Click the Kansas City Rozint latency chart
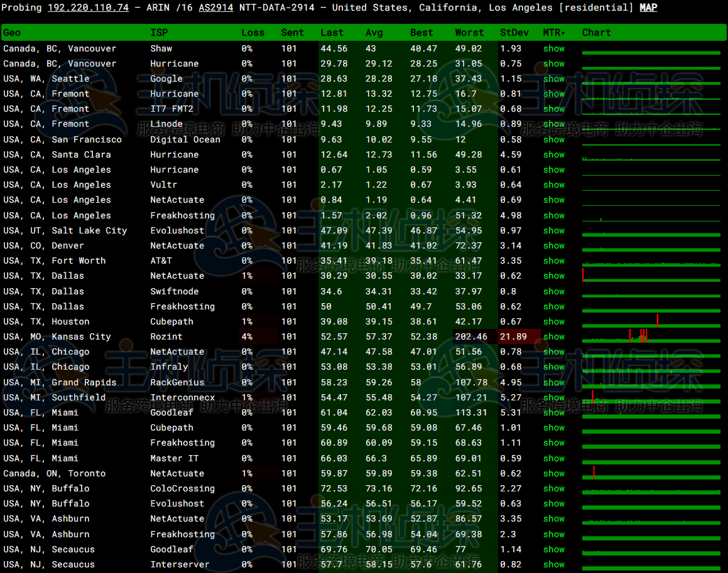 [651, 336]
